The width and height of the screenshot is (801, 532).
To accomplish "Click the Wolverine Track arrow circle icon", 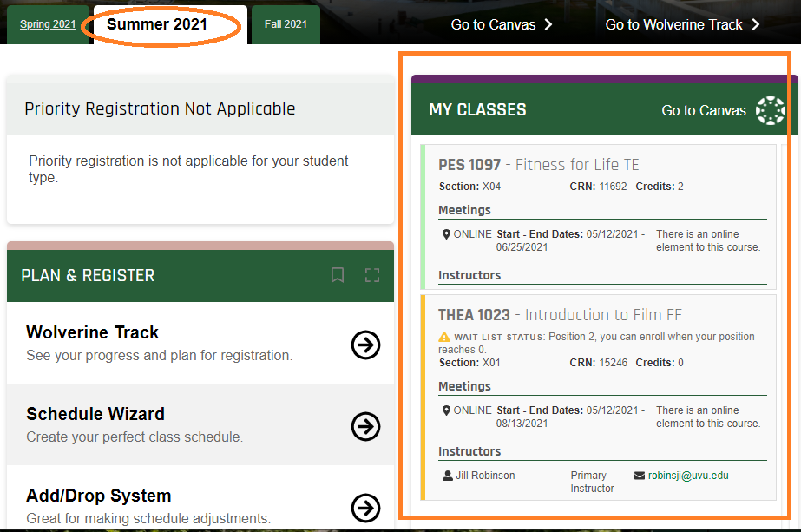I will tap(365, 345).
